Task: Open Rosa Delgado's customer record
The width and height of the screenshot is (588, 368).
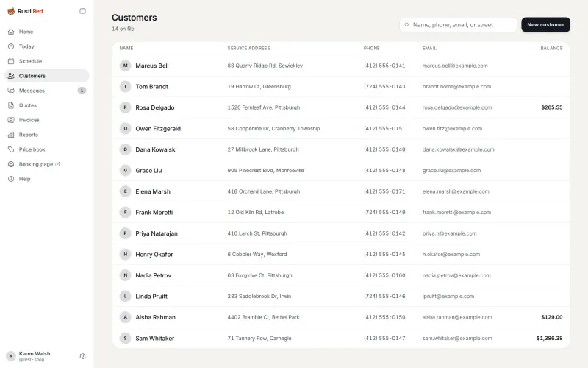Action: click(x=341, y=107)
